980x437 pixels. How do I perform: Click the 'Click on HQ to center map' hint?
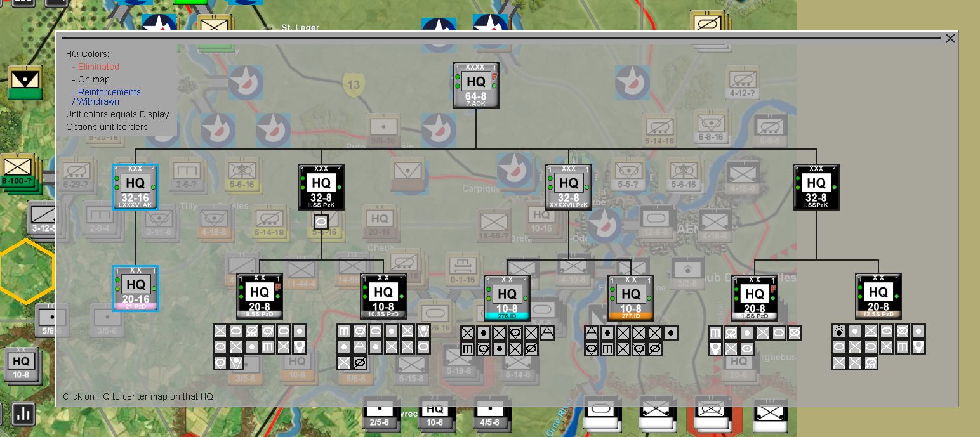(138, 397)
